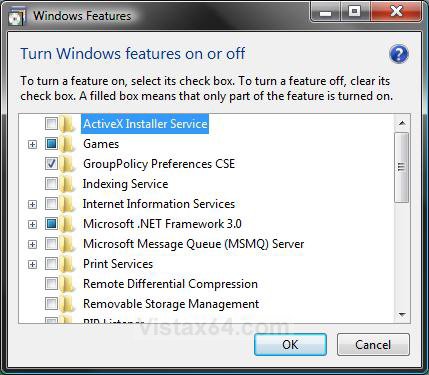Screen dimensions: 429x375
Task: Click the Print Services folder icon
Action: (x=67, y=264)
